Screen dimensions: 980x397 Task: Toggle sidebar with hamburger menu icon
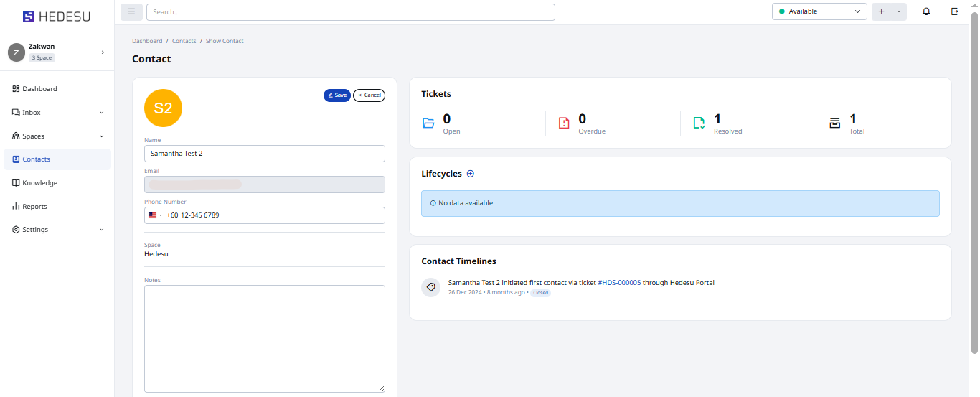coord(131,11)
